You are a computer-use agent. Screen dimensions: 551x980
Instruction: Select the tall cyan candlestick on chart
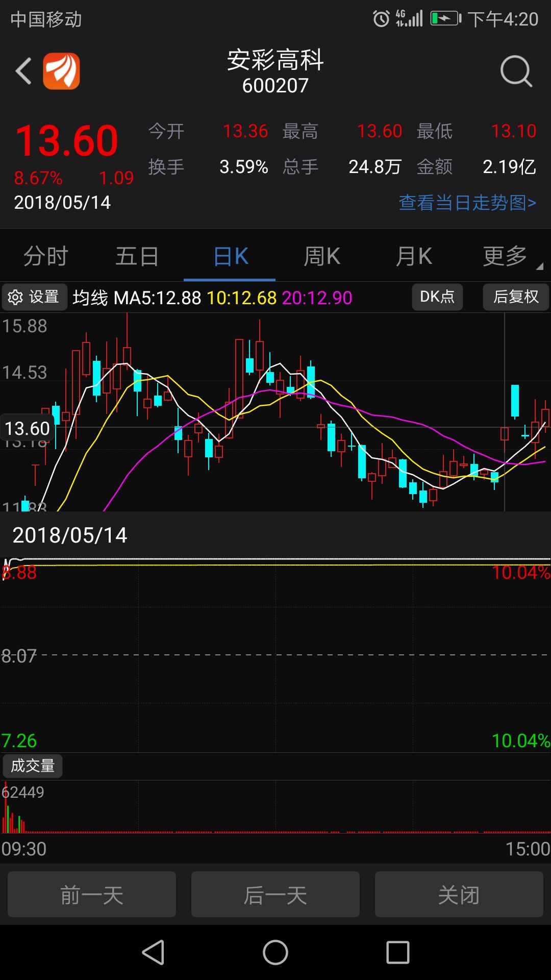[x=515, y=401]
